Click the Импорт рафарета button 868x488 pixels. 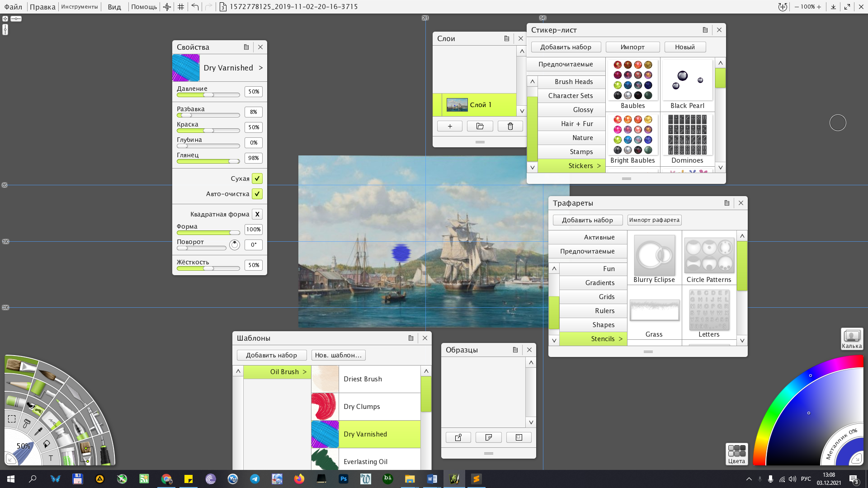point(654,220)
